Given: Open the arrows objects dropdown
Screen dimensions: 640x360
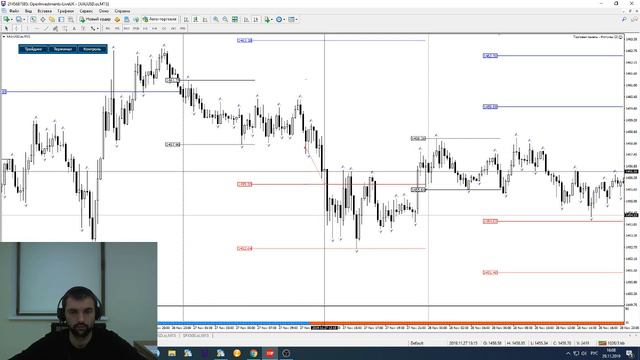Looking at the screenshot, I should pos(95,29).
